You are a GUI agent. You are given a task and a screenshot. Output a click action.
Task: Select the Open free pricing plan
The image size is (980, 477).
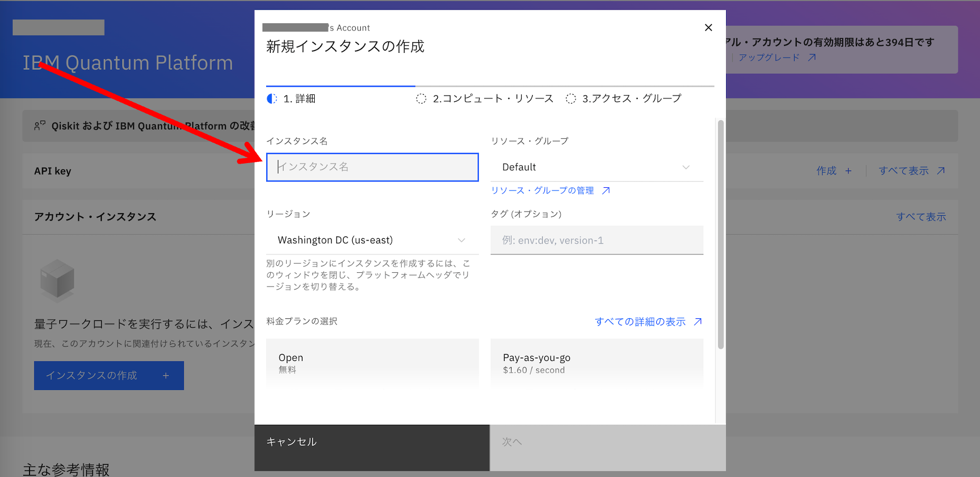pos(372,363)
